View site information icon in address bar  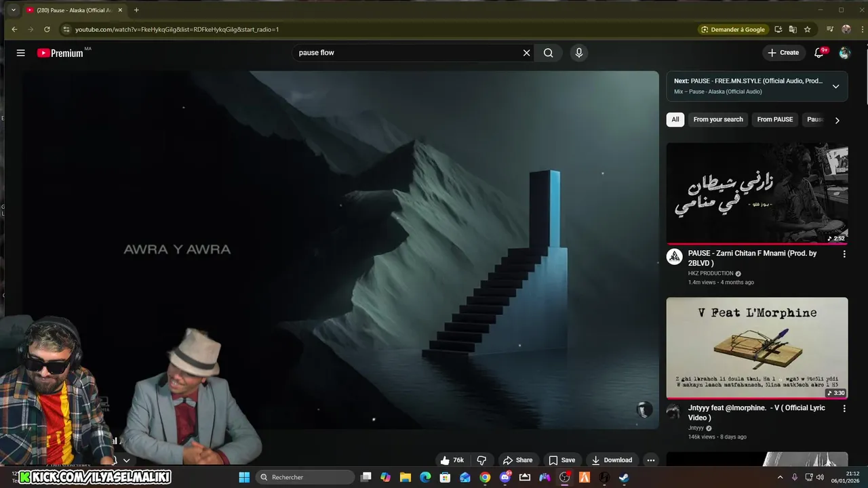click(66, 29)
